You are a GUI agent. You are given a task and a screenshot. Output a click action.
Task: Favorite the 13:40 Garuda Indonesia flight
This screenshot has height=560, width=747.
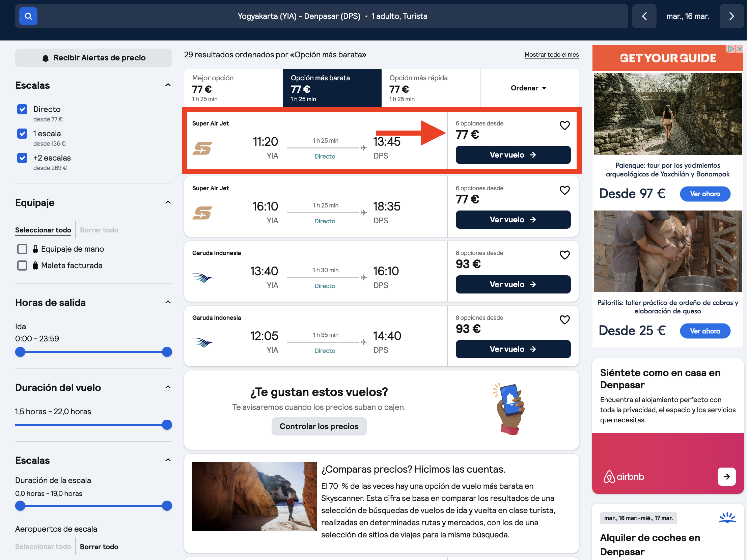click(564, 255)
